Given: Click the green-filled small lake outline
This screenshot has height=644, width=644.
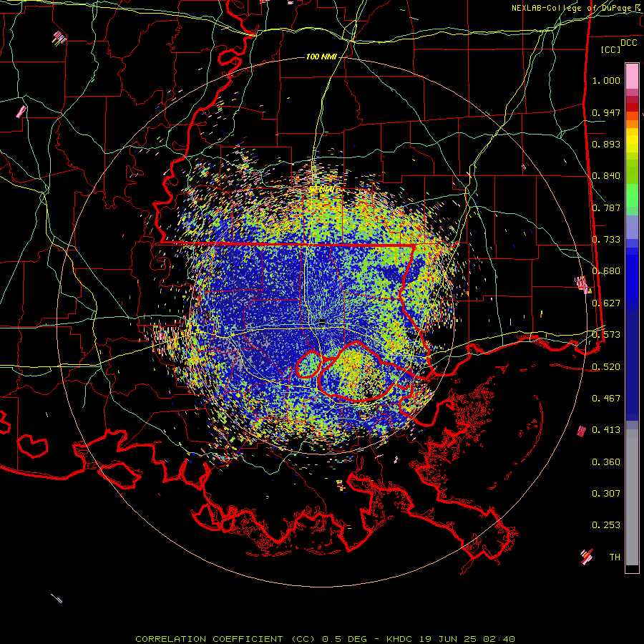Looking at the screenshot, I should pyautogui.click(x=308, y=364).
